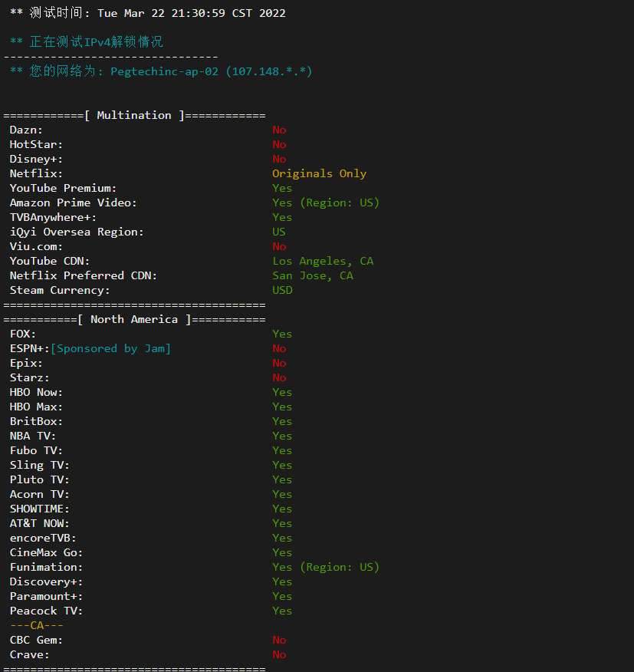
Task: Click the test time timestamp line
Action: point(147,13)
